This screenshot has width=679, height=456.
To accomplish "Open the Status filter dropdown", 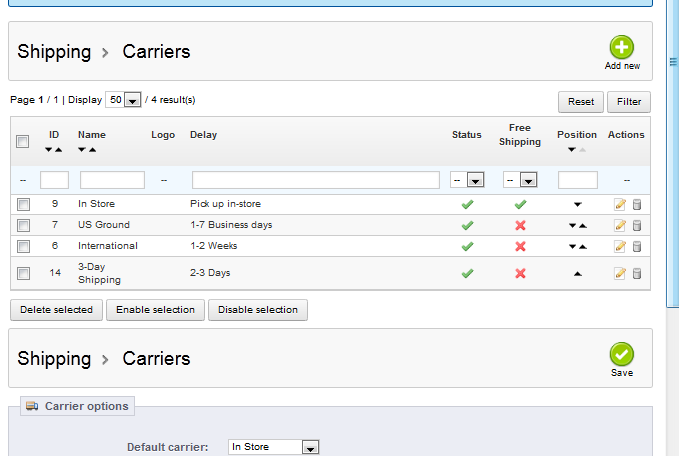I will click(467, 180).
